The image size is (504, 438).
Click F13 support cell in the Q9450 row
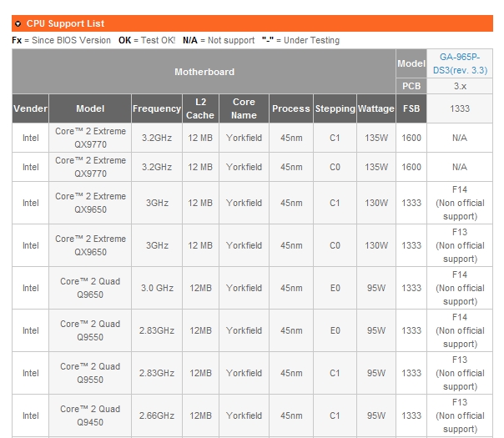[x=460, y=415]
